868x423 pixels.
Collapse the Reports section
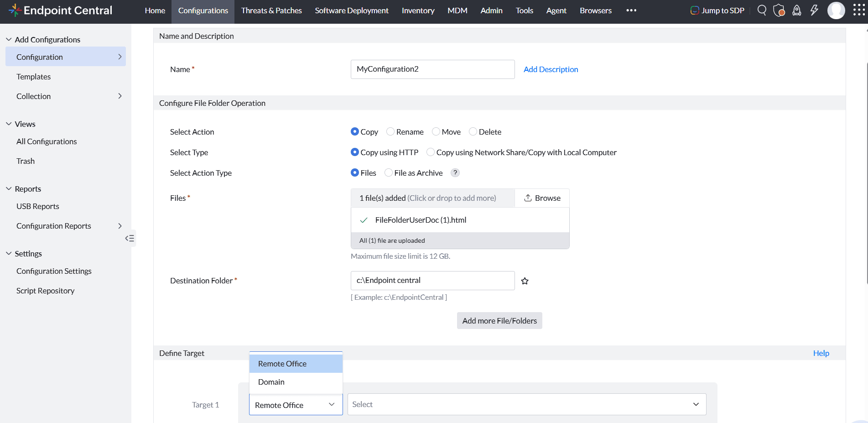coord(9,188)
